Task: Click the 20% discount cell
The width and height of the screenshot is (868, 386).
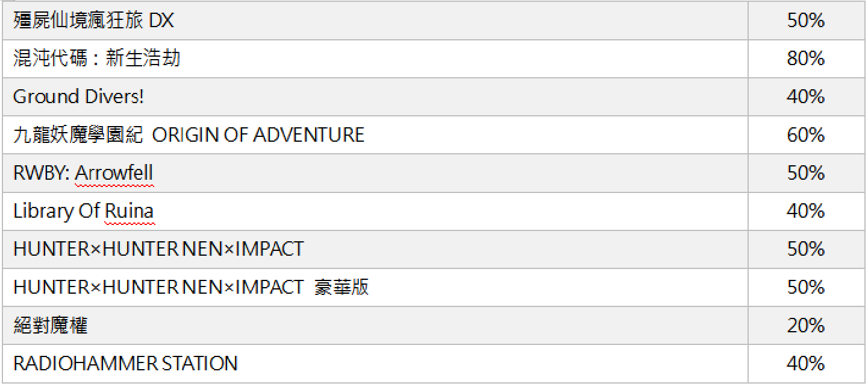Action: (x=805, y=326)
